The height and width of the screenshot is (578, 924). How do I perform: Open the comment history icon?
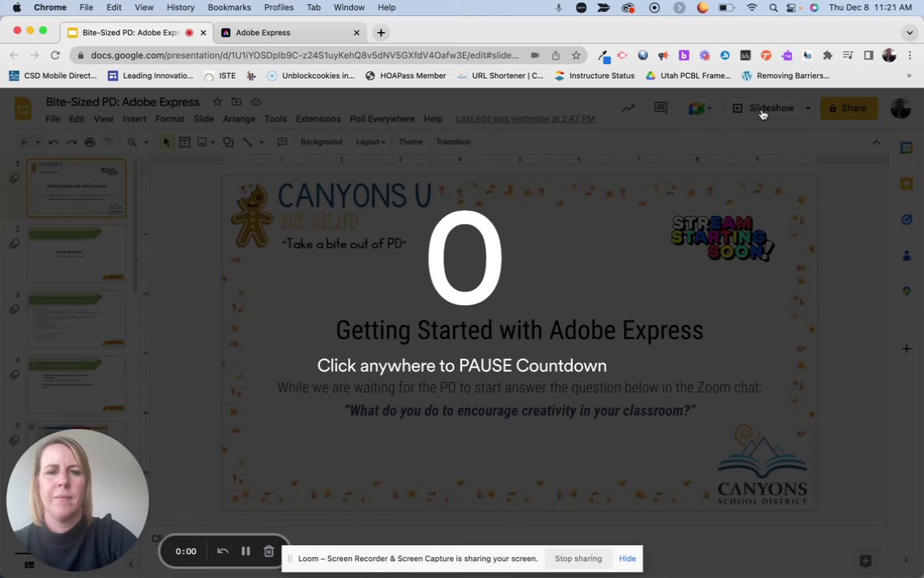pyautogui.click(x=661, y=108)
